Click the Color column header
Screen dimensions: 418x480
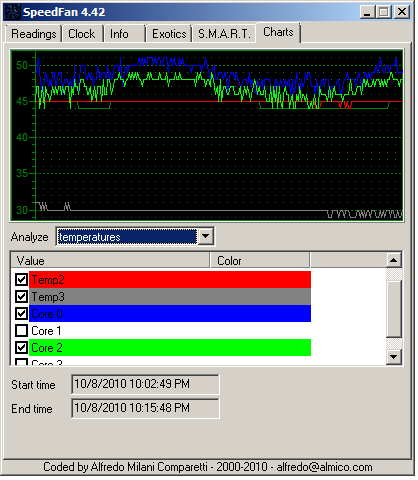click(x=260, y=261)
